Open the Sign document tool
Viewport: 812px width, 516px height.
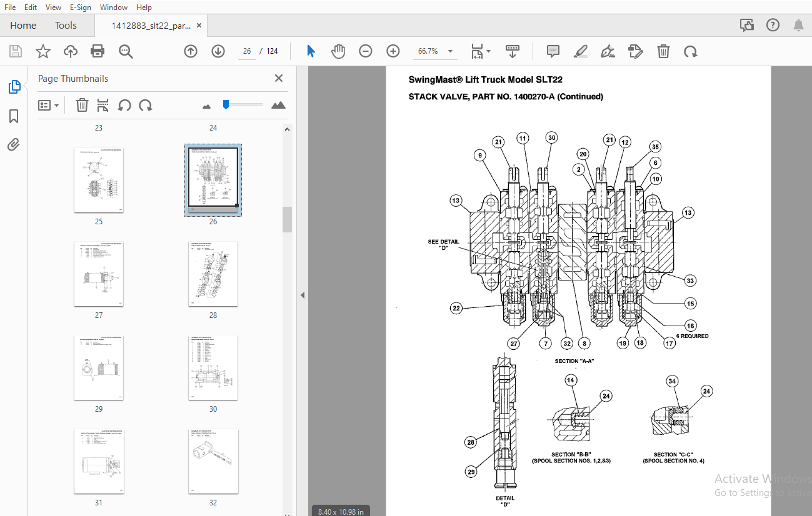[607, 51]
